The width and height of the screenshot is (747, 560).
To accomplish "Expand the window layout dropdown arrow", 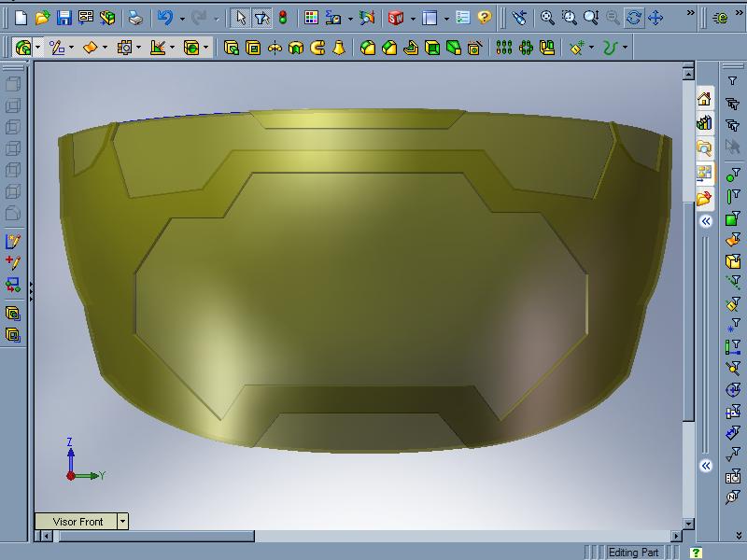I will click(x=446, y=19).
